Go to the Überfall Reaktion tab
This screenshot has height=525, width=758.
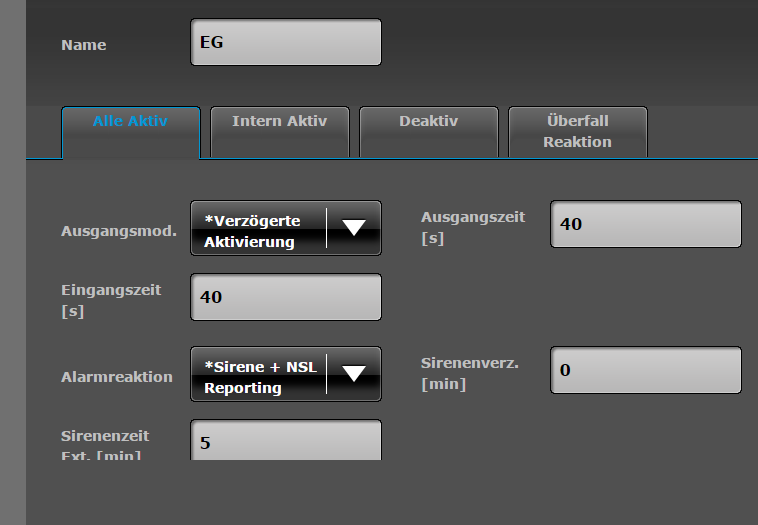click(x=577, y=131)
